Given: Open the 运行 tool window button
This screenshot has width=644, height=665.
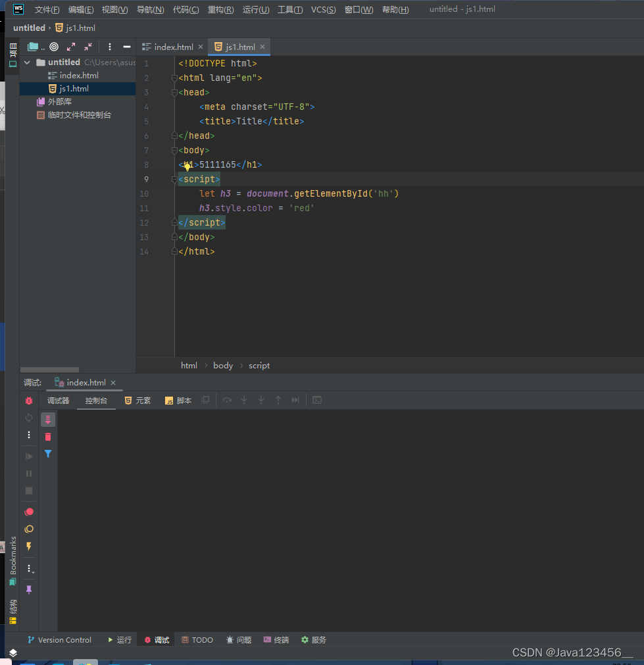Looking at the screenshot, I should 120,639.
